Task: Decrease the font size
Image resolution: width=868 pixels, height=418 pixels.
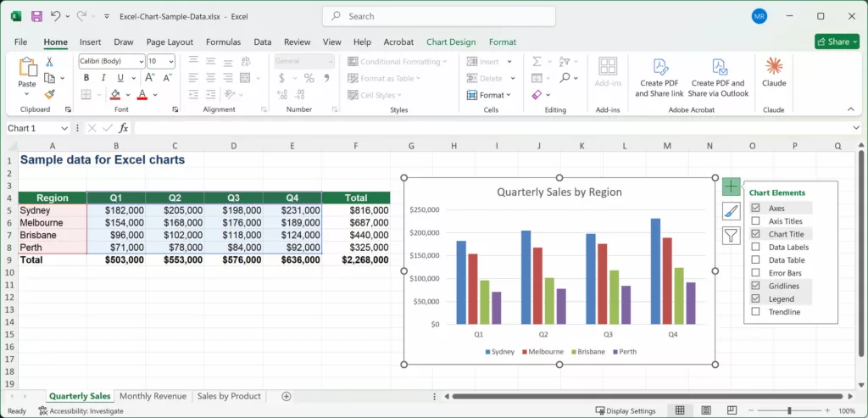Action: [x=167, y=78]
